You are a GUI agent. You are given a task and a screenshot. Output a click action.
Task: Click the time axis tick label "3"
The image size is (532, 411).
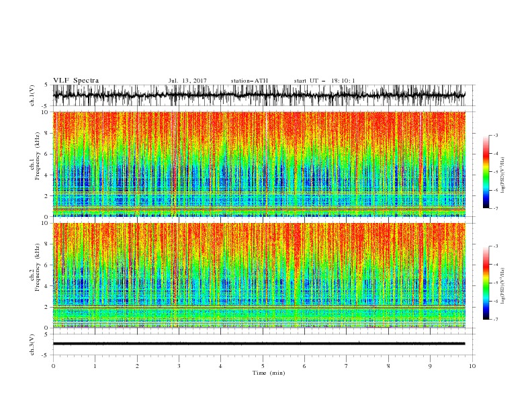[x=179, y=366]
